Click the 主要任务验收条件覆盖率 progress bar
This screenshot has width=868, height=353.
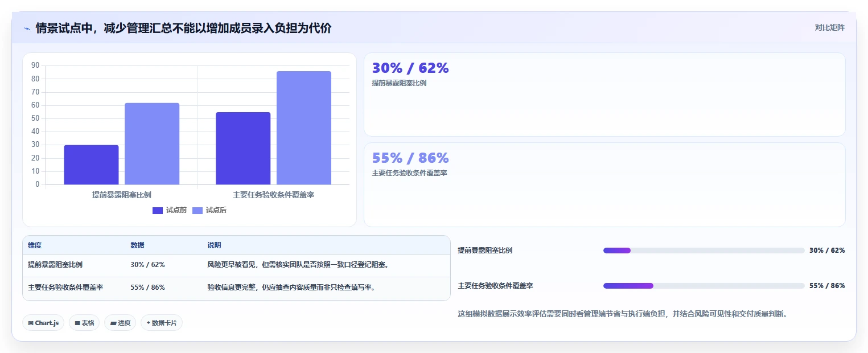click(x=704, y=286)
